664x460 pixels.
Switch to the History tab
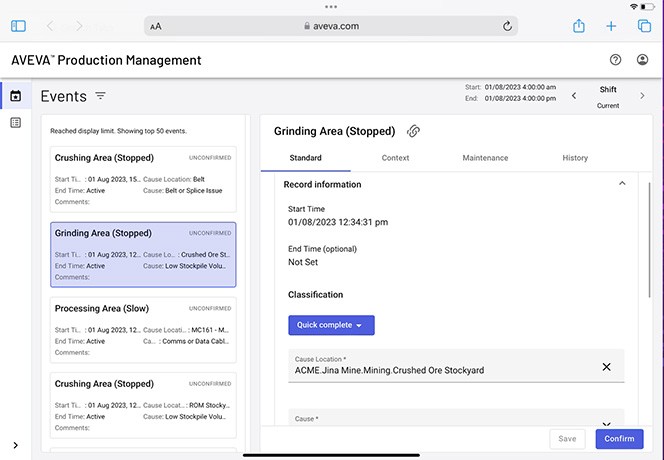pyautogui.click(x=575, y=158)
